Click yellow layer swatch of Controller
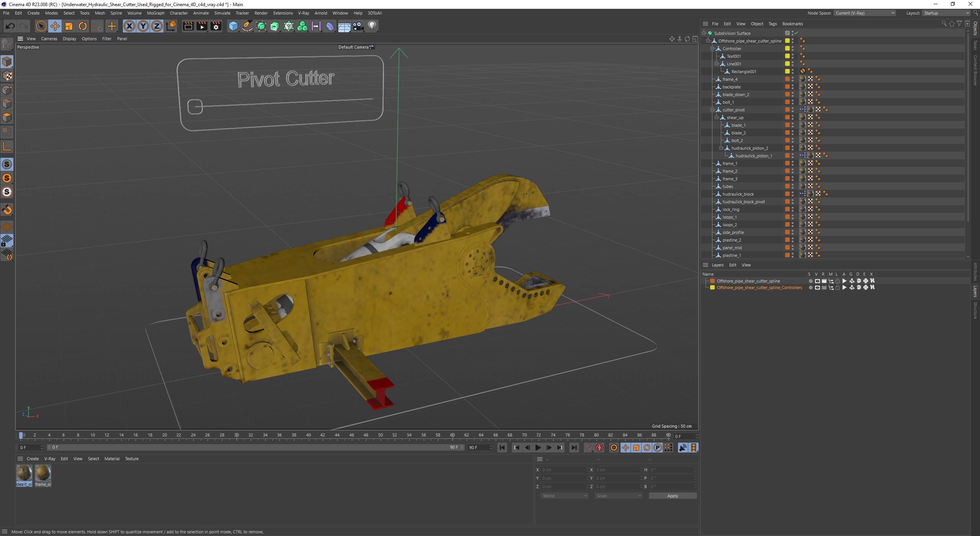Image resolution: width=980 pixels, height=536 pixels. click(x=787, y=48)
